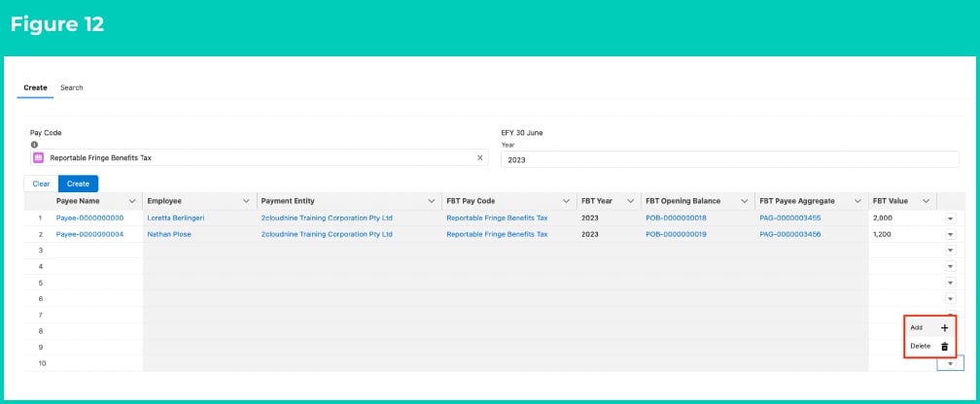
Task: Open the Nathan Plose employee link
Action: point(169,234)
